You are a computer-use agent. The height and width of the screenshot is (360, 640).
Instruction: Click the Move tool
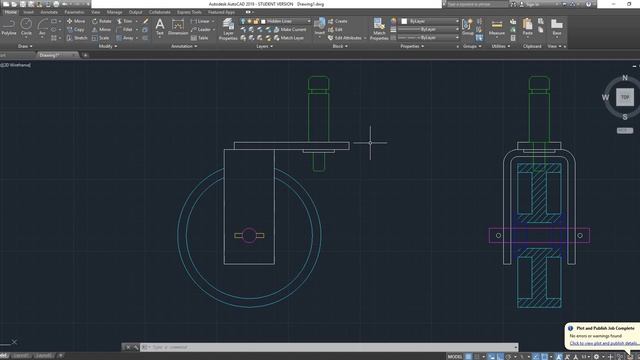[x=76, y=21]
